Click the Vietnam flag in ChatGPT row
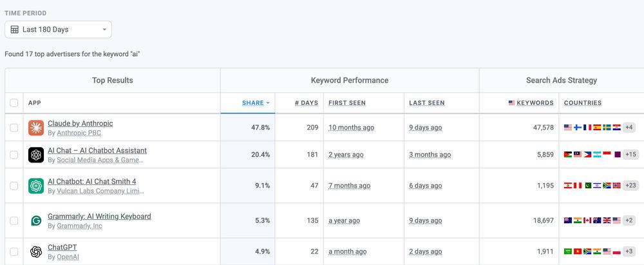Screen dimensions: 644x265 click(x=578, y=251)
